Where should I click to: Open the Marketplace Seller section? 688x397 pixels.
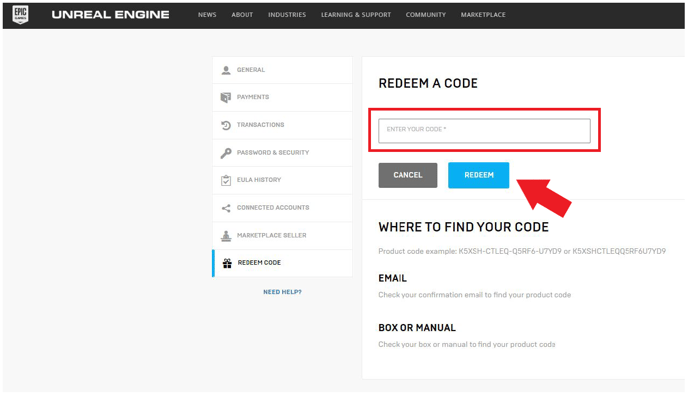pyautogui.click(x=282, y=236)
